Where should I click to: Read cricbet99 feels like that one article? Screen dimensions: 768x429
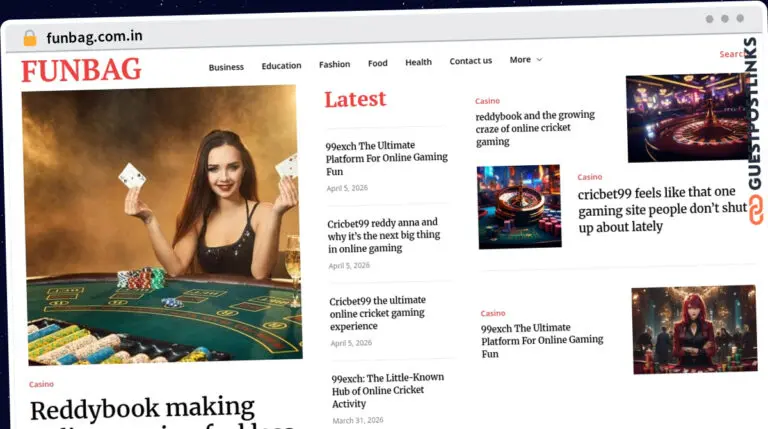pyautogui.click(x=662, y=210)
